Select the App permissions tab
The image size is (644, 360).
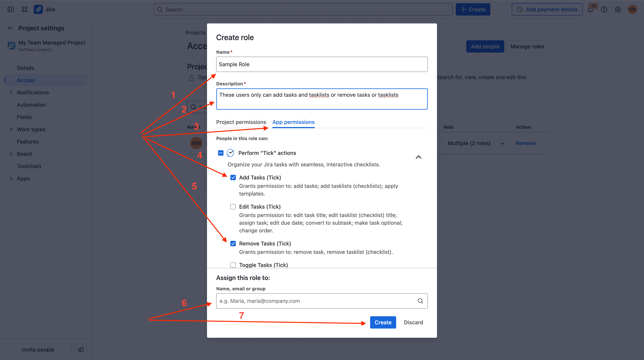click(293, 122)
